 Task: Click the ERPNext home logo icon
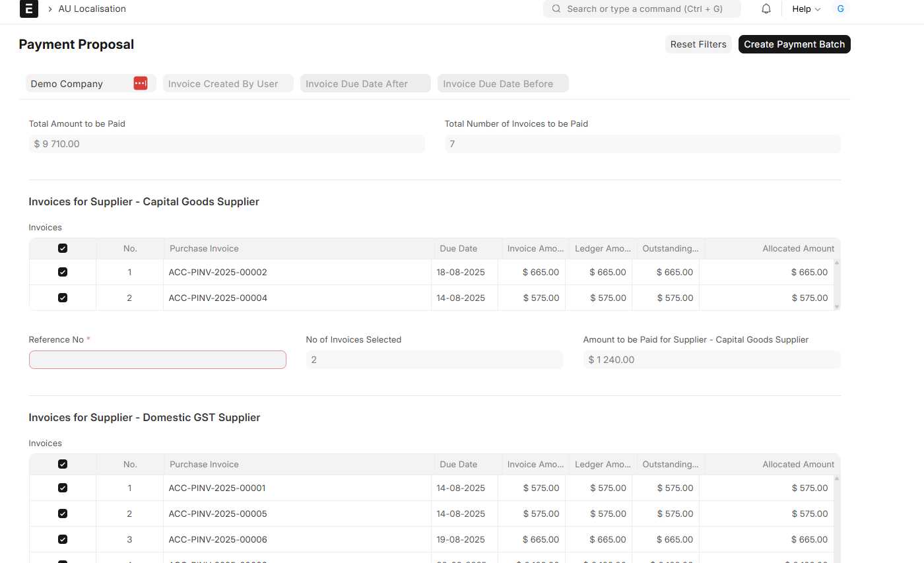tap(29, 9)
